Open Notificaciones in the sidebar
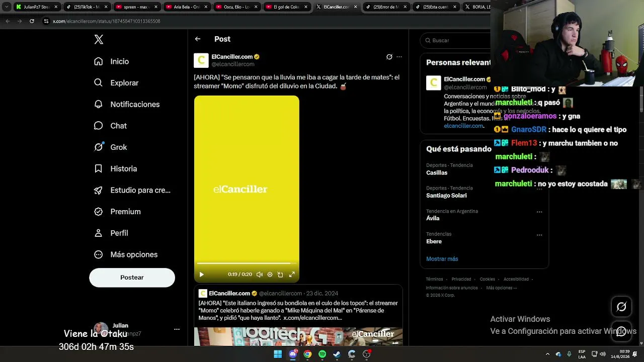 [126, 104]
